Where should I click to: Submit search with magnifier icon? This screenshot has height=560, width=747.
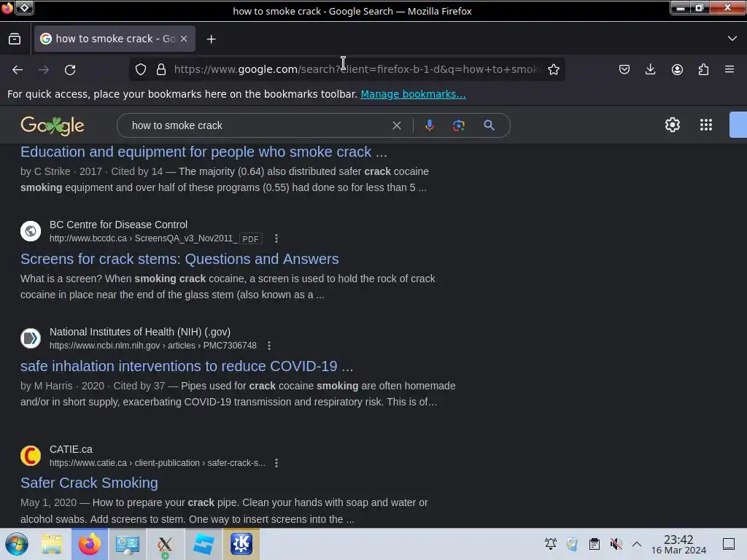pos(489,125)
